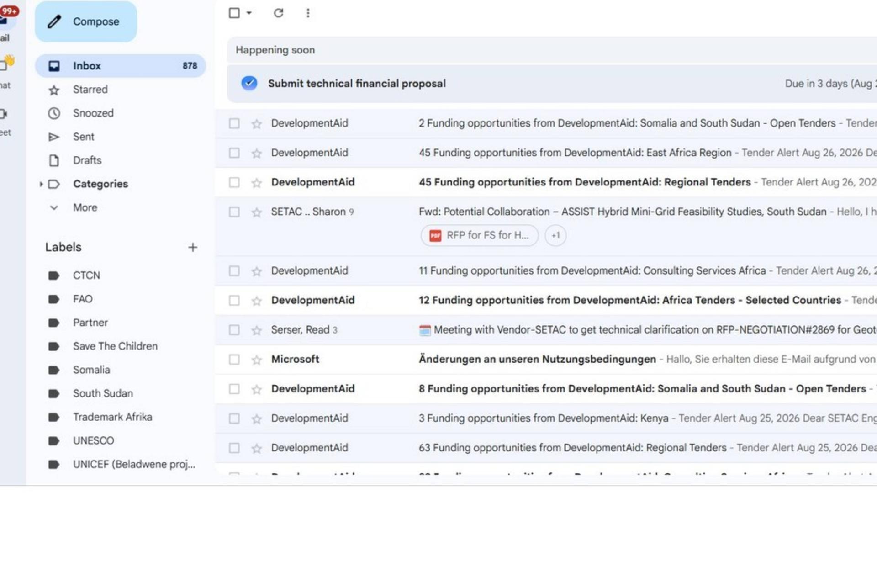Click the Labels section heading
This screenshot has height=588, width=877.
(x=63, y=247)
